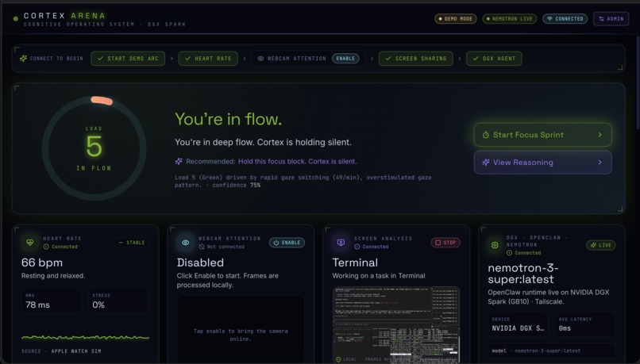Viewport: 640px width, 364px height.
Task: Click the nemotron-3-super:latest card title
Action: (x=523, y=274)
